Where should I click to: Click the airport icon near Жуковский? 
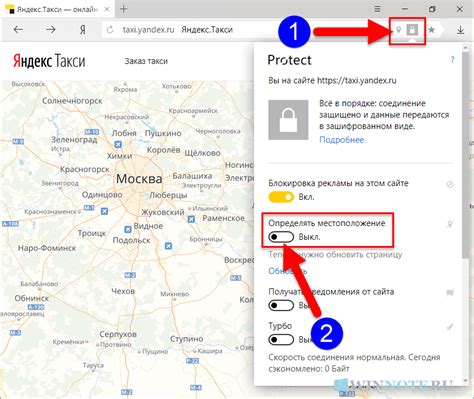[191, 219]
